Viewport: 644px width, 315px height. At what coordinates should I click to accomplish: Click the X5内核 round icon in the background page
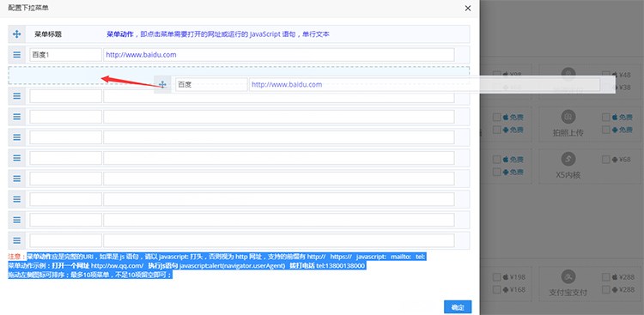pyautogui.click(x=568, y=160)
